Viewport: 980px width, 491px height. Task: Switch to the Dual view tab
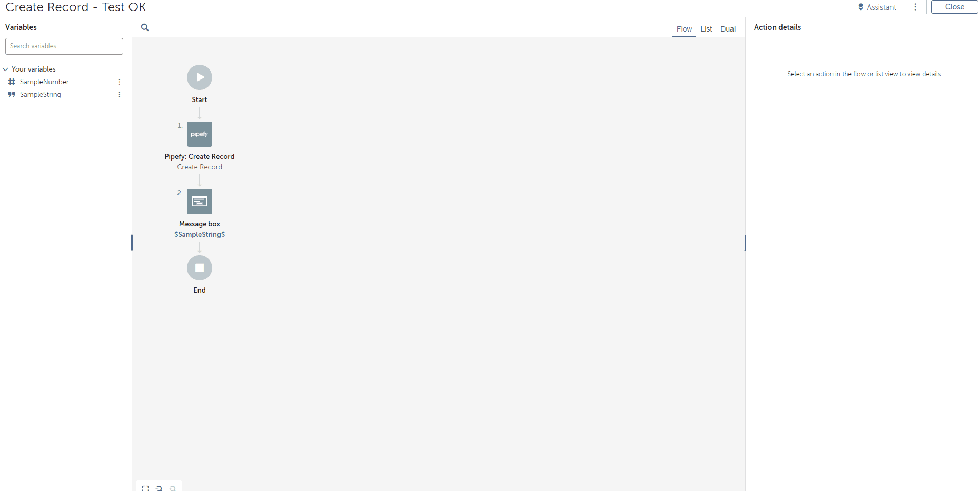(x=728, y=29)
